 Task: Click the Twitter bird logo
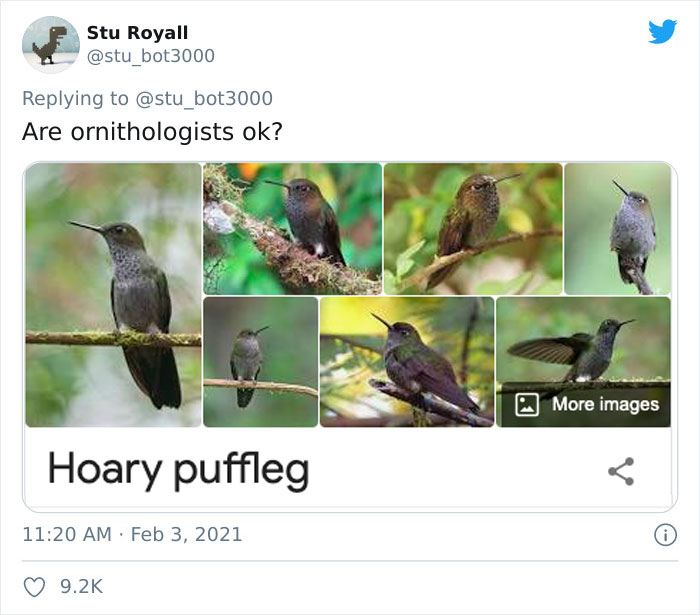click(662, 32)
